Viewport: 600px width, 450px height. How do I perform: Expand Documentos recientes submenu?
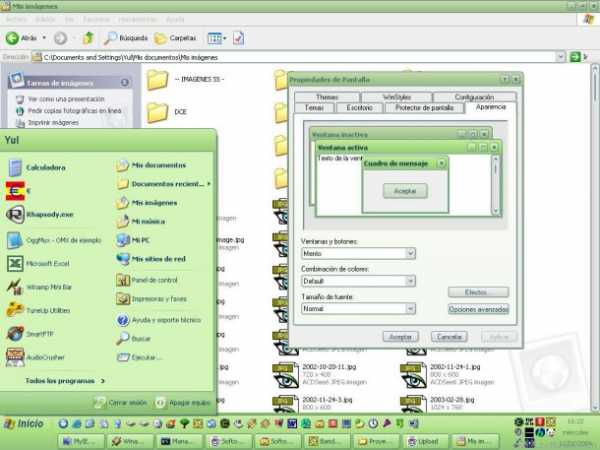(163, 184)
